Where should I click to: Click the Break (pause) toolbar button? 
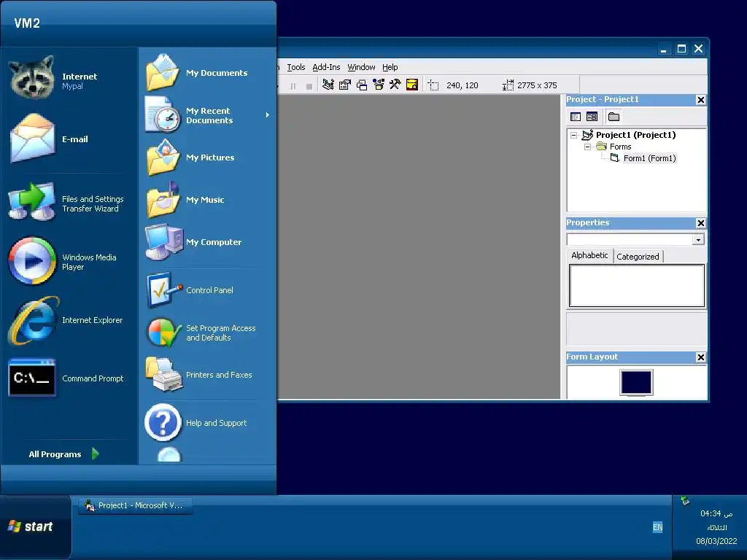pyautogui.click(x=293, y=86)
